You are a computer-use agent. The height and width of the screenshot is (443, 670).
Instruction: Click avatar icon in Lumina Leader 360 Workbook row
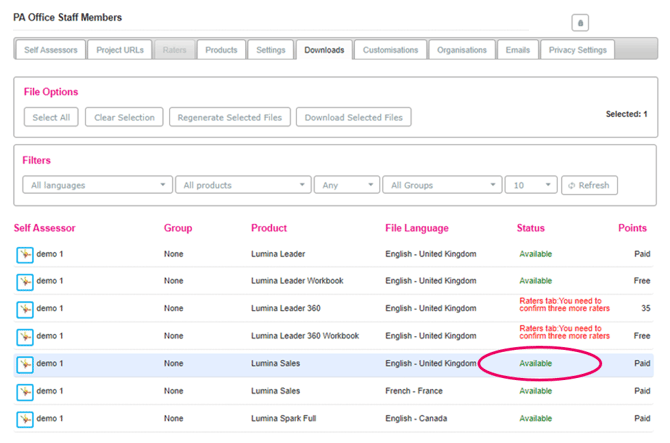(x=25, y=336)
